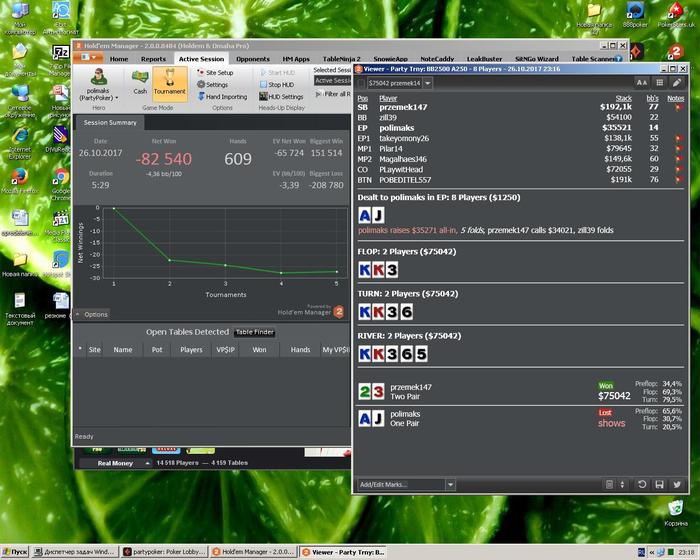Sort by bb's column header in Viewer

point(652,98)
